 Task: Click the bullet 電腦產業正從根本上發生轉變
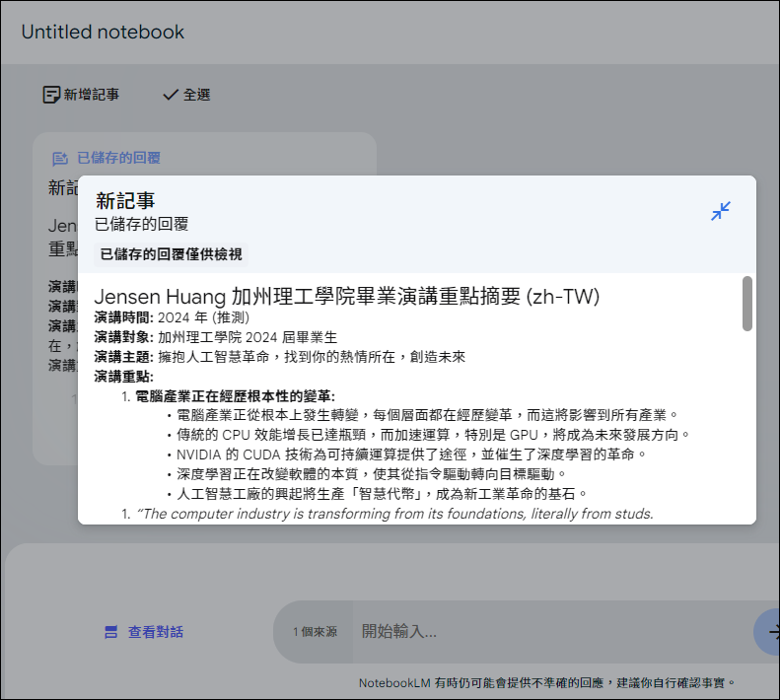click(427, 415)
